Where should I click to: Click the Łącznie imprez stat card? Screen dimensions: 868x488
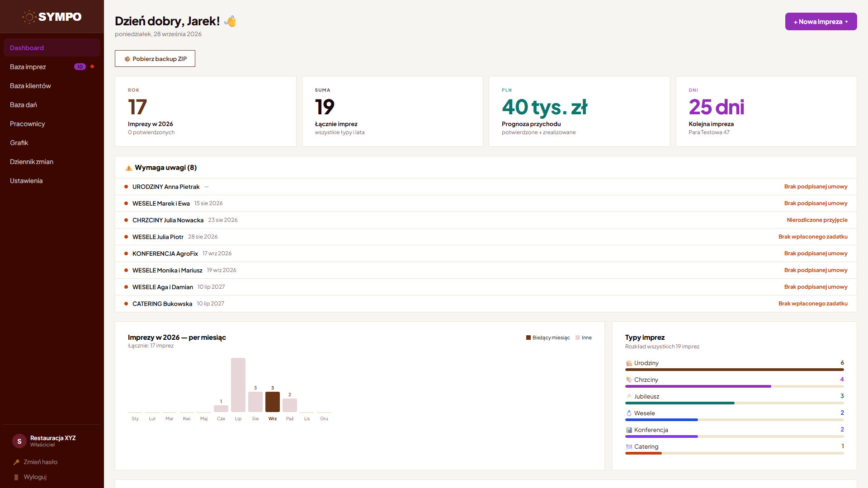tap(392, 111)
